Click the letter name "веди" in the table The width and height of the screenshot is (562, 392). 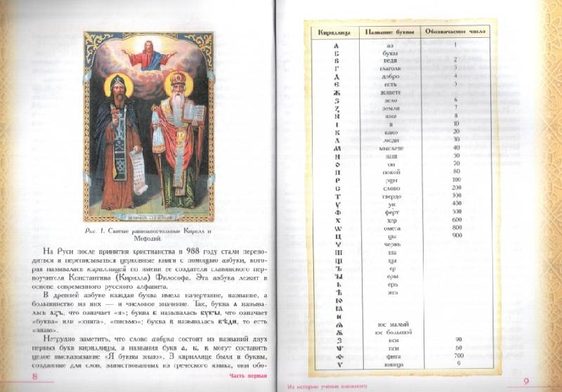(391, 60)
